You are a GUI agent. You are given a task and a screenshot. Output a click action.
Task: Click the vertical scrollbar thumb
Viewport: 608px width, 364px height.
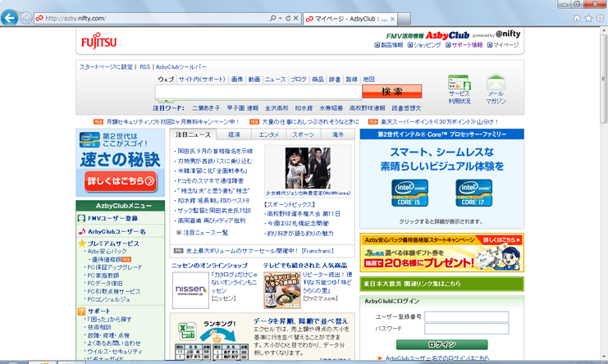coord(603,79)
